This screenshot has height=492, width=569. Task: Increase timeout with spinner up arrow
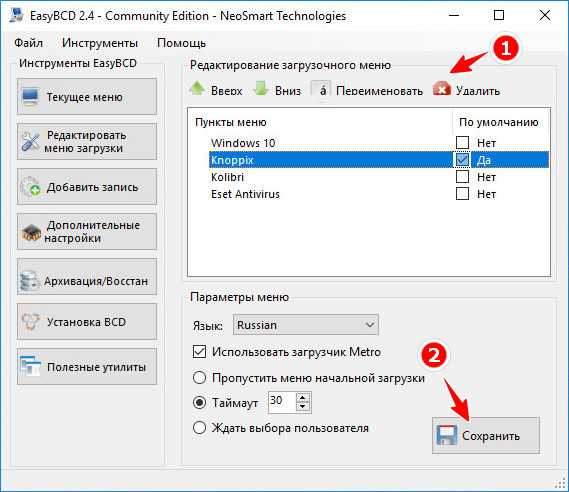click(x=303, y=398)
